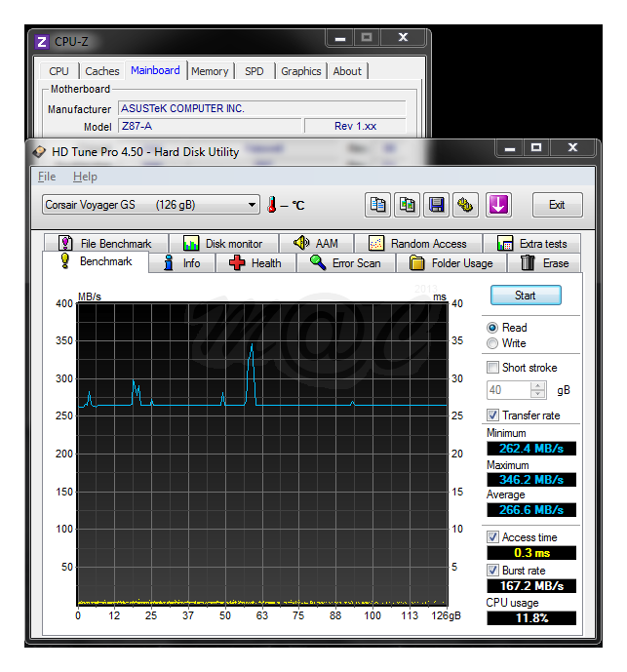This screenshot has height=672, width=627.
Task: Close the CPU-Z window
Action: 403,38
